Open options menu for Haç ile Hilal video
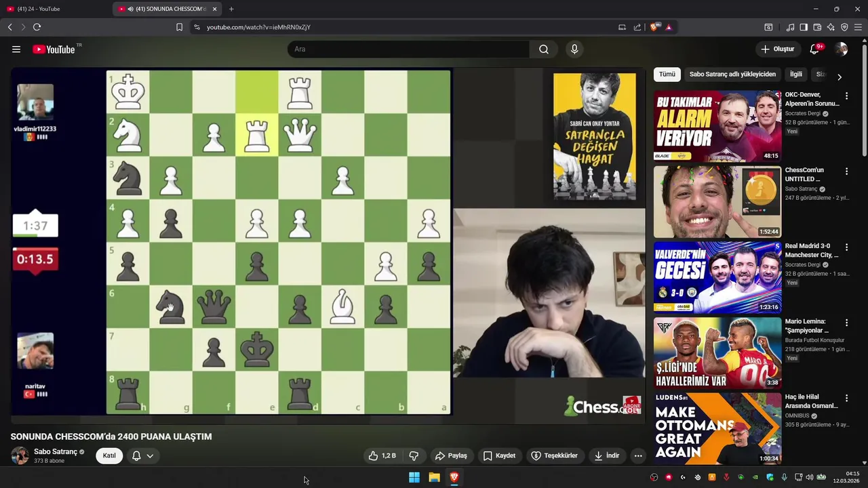 pos(846,399)
